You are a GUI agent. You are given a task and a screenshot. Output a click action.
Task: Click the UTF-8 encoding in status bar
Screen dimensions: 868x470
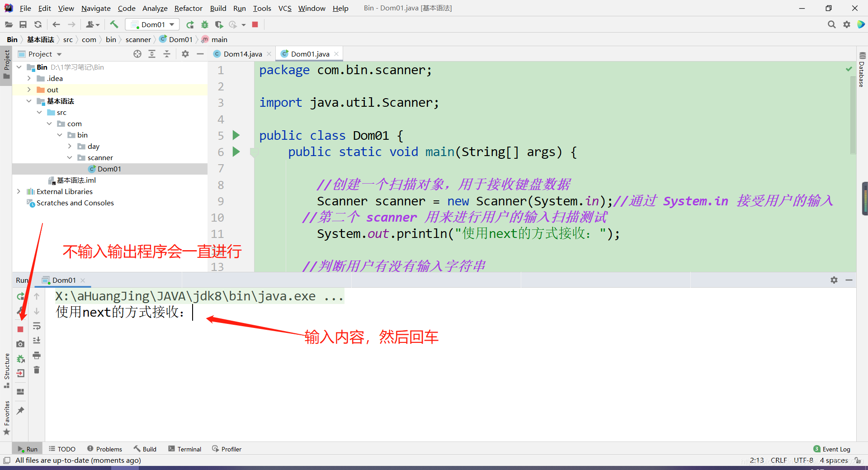803,460
